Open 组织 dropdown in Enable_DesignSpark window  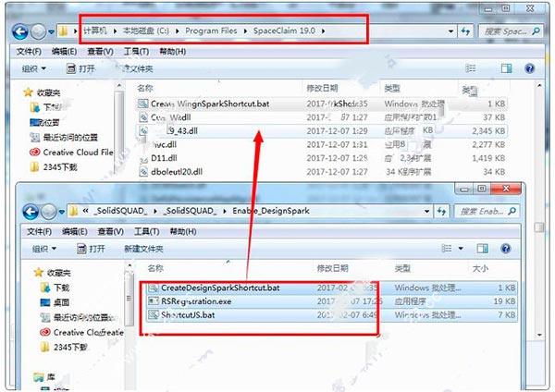(44, 249)
